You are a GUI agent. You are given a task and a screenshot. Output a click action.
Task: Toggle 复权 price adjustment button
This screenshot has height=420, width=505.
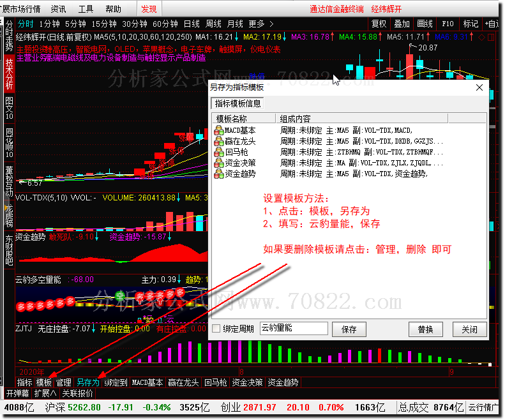tap(379, 24)
